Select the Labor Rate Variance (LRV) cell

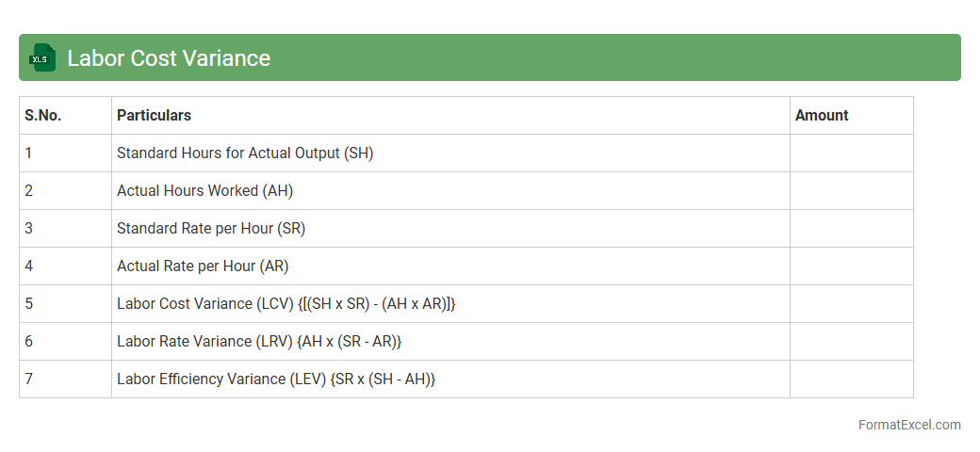(259, 341)
